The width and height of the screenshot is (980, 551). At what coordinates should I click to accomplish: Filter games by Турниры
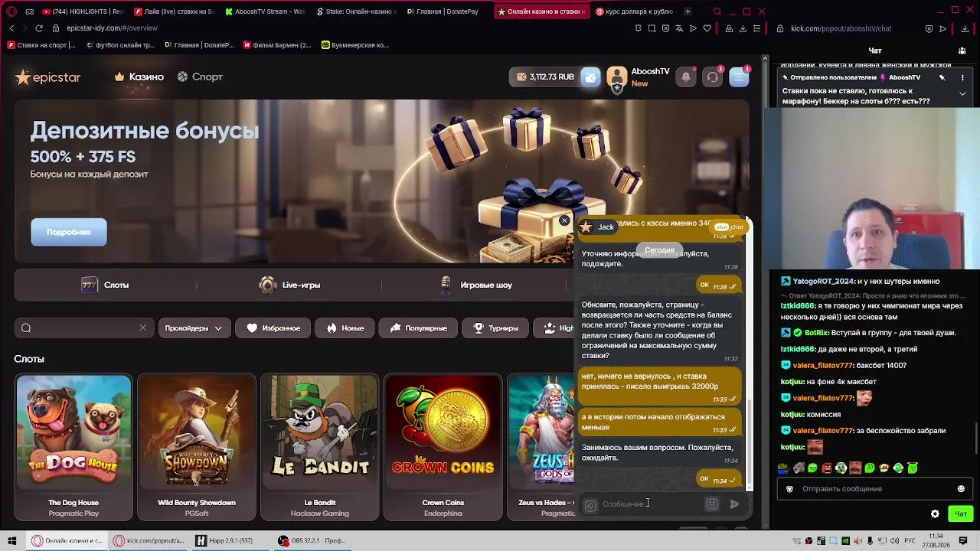point(495,328)
